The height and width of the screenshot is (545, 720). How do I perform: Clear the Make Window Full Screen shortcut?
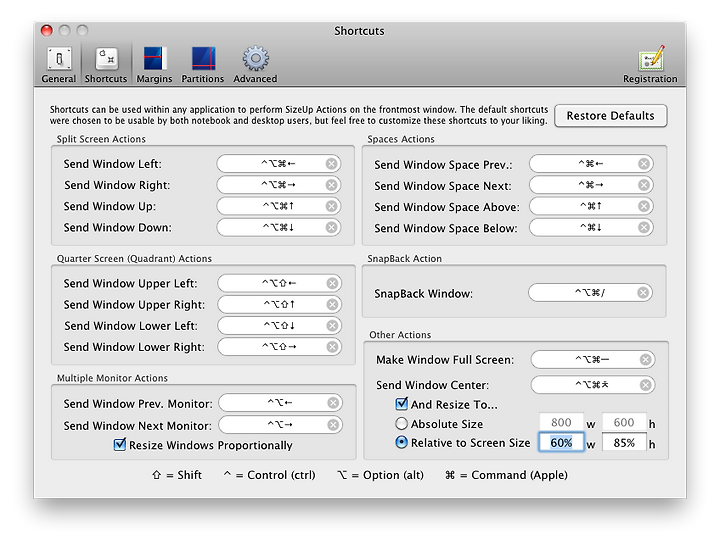(646, 360)
